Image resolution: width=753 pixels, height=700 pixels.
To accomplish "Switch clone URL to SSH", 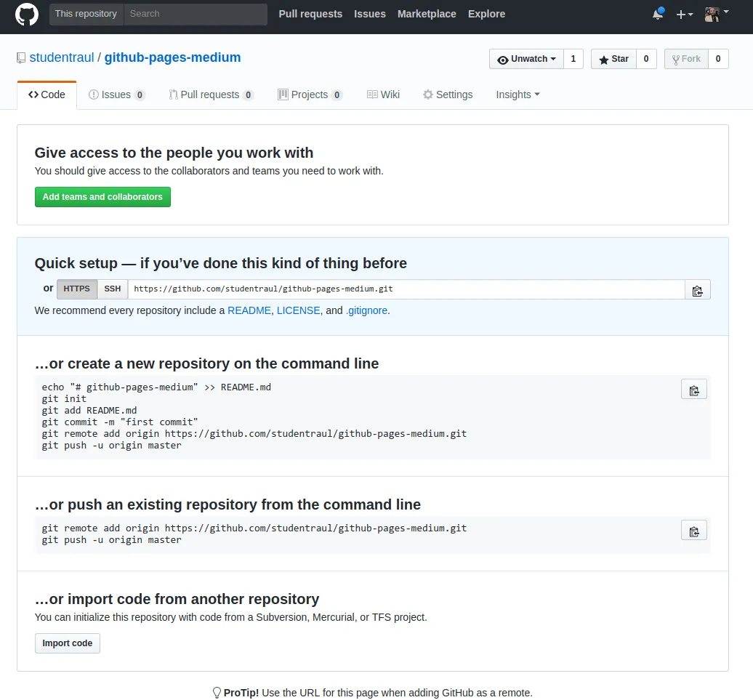I will 113,289.
